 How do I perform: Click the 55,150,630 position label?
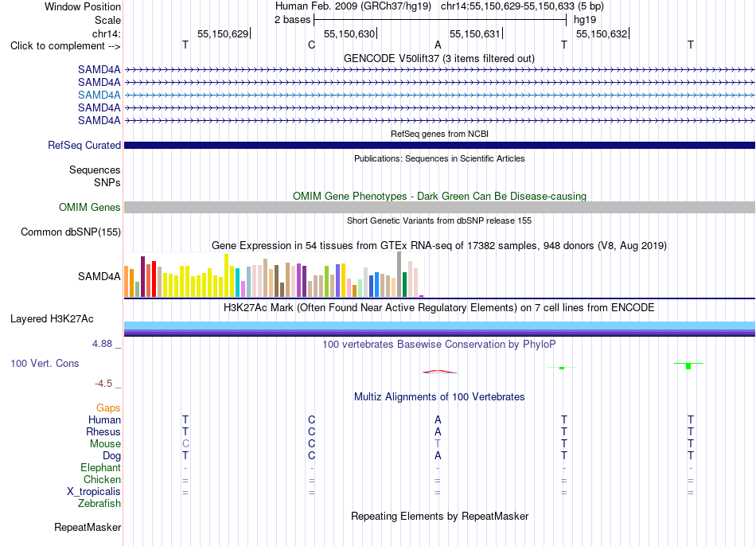349,33
